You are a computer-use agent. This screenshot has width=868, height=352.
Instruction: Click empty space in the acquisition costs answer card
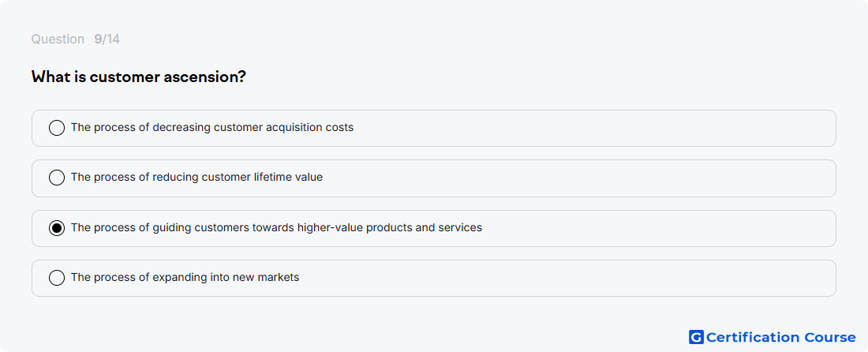tap(593, 128)
